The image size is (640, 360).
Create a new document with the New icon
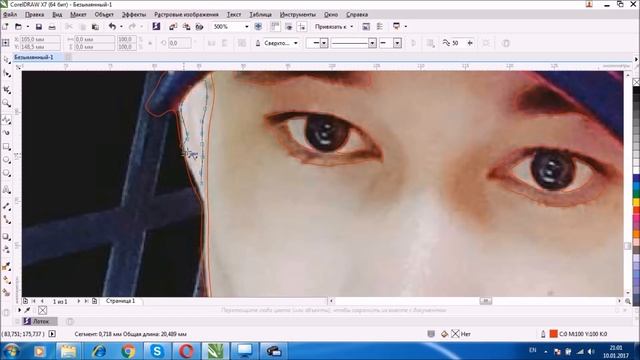(5, 27)
